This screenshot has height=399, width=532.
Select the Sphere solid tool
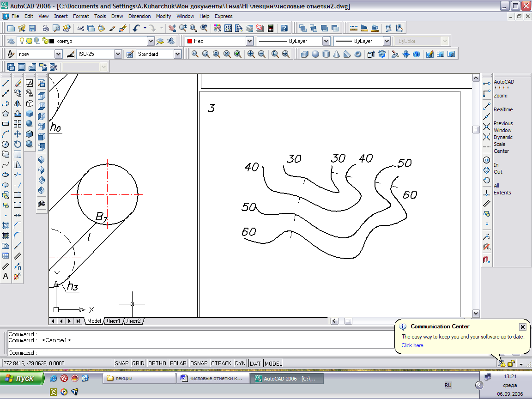pyautogui.click(x=315, y=54)
